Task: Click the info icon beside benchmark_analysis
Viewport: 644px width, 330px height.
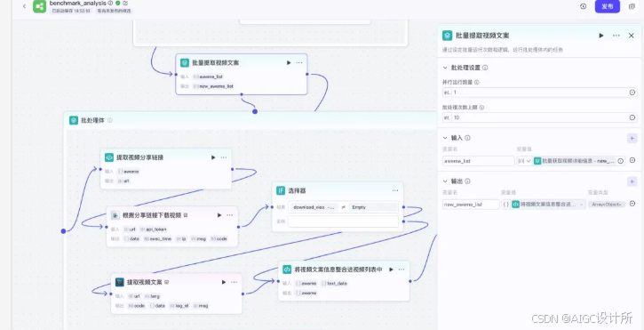Action: 110,3
